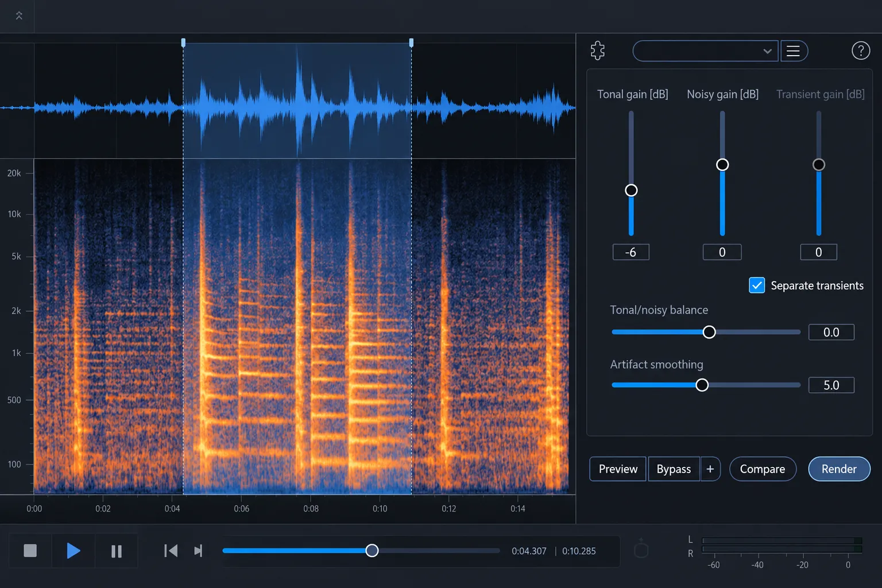Adjust the Tonal gain slider handle
Image resolution: width=882 pixels, height=588 pixels.
point(631,190)
